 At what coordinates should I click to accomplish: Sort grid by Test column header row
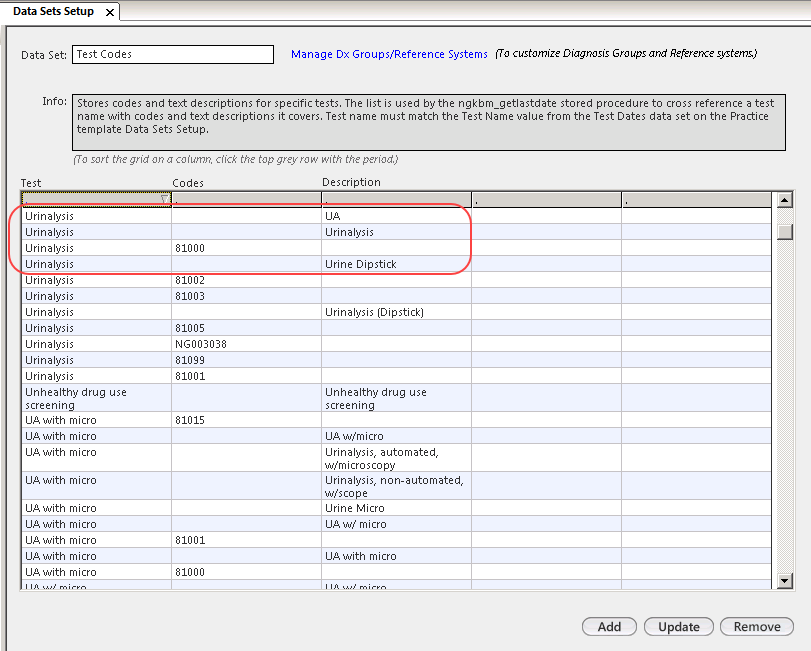(96, 200)
